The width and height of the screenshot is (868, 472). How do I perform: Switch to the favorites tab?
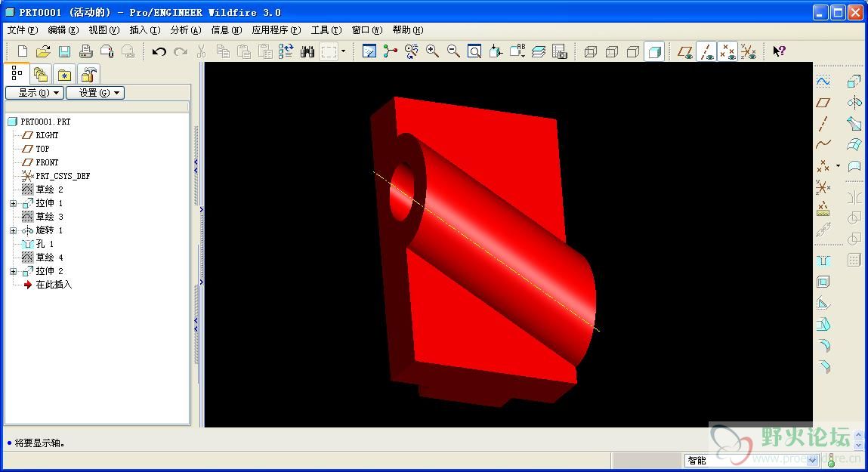(x=64, y=74)
